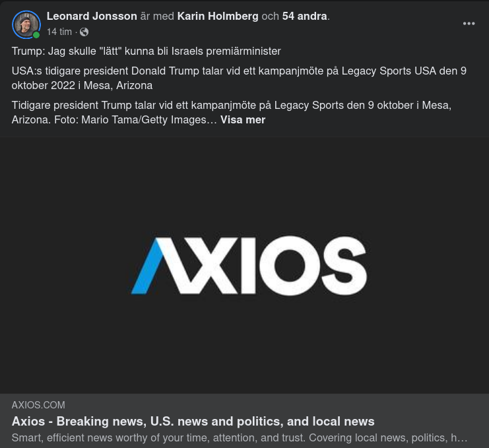Click the white letter S in Axios logo
The height and width of the screenshot is (448, 489).
[x=344, y=266]
